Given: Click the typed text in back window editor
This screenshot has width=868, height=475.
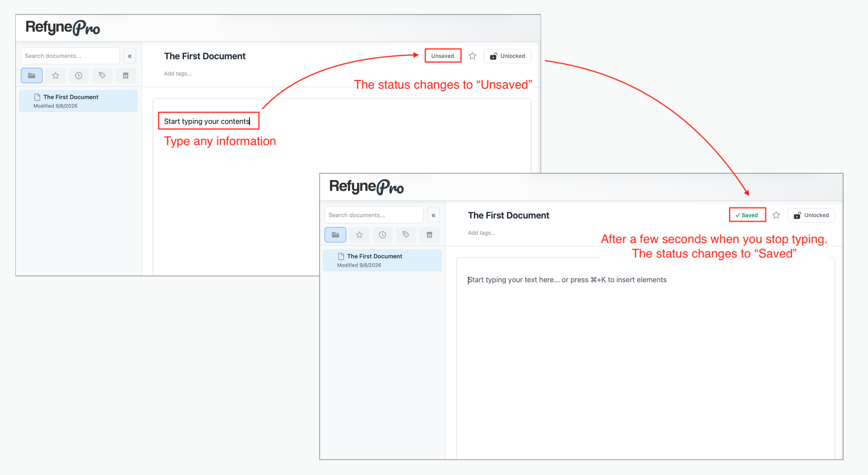Looking at the screenshot, I should click(x=207, y=121).
